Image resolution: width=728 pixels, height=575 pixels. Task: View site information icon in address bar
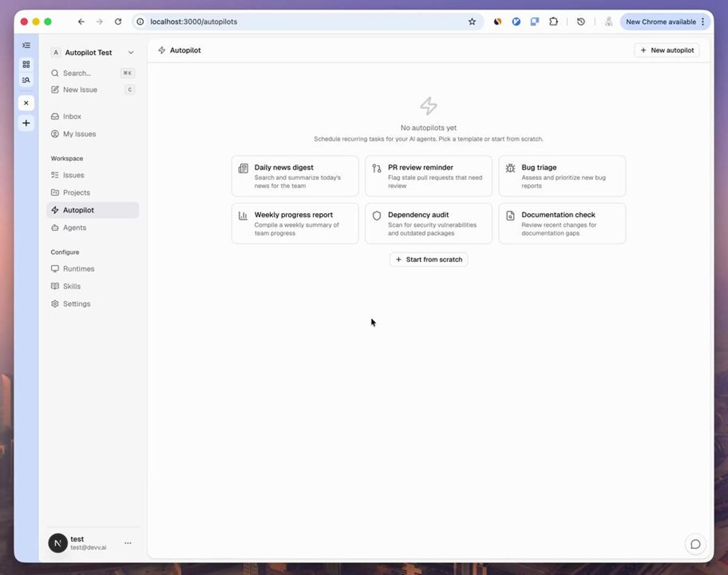pos(140,22)
